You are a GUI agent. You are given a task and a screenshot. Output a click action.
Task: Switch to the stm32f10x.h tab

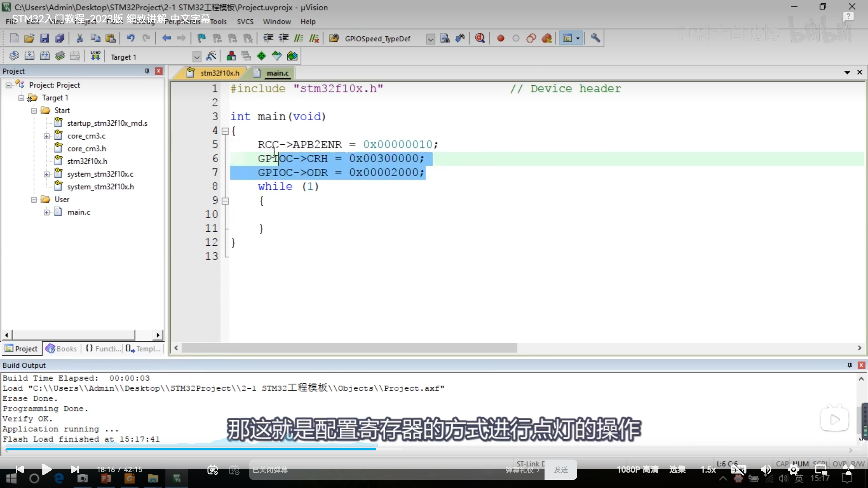(219, 73)
